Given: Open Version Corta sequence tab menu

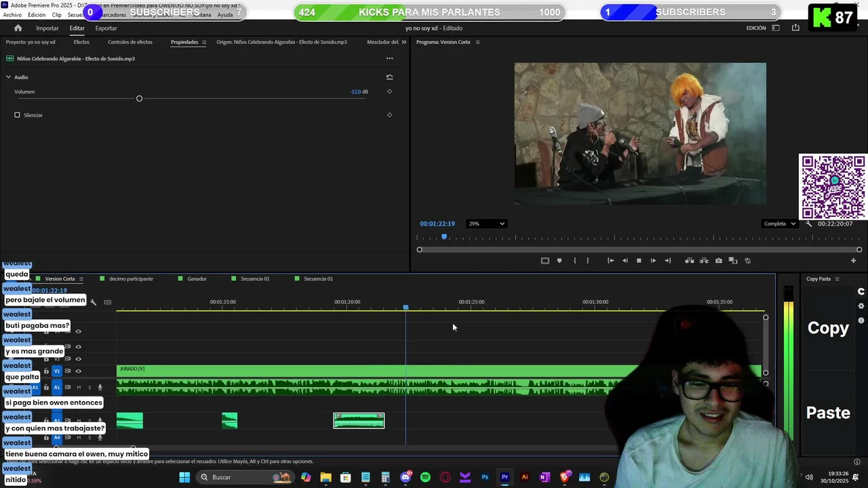Looking at the screenshot, I should coord(81,279).
